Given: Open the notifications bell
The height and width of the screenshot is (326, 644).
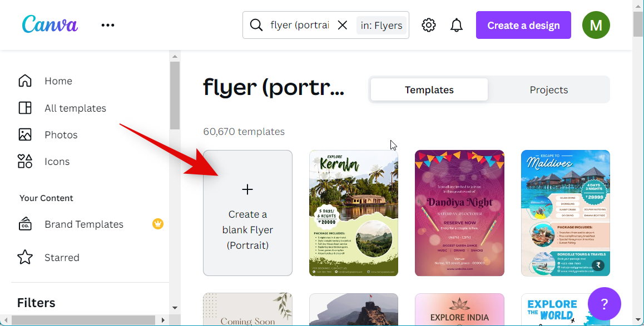Looking at the screenshot, I should pyautogui.click(x=457, y=25).
